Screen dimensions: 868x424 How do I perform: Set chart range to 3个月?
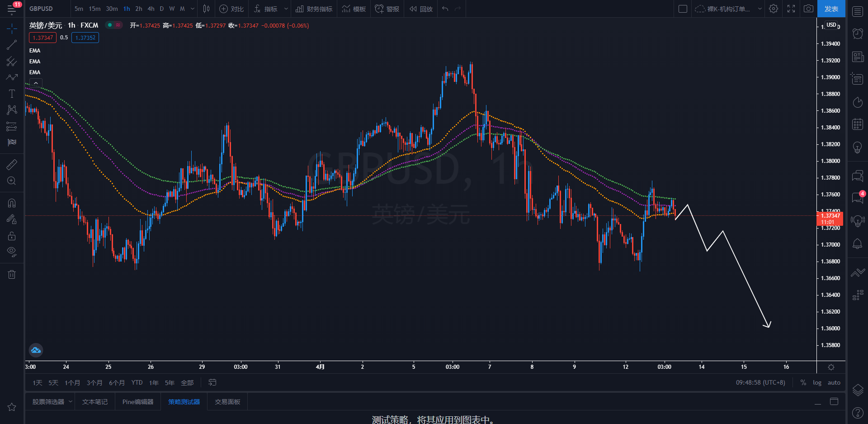tap(94, 383)
